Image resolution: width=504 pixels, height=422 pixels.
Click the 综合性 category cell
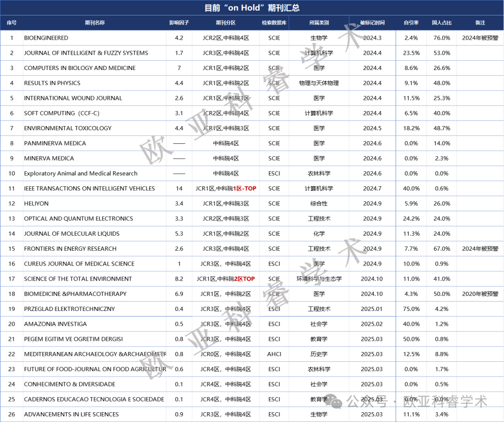pos(319,204)
